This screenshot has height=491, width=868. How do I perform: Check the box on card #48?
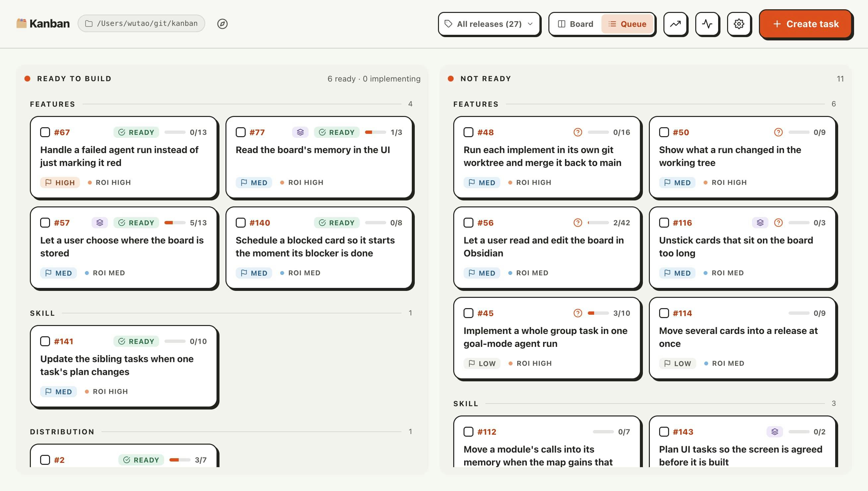point(468,132)
